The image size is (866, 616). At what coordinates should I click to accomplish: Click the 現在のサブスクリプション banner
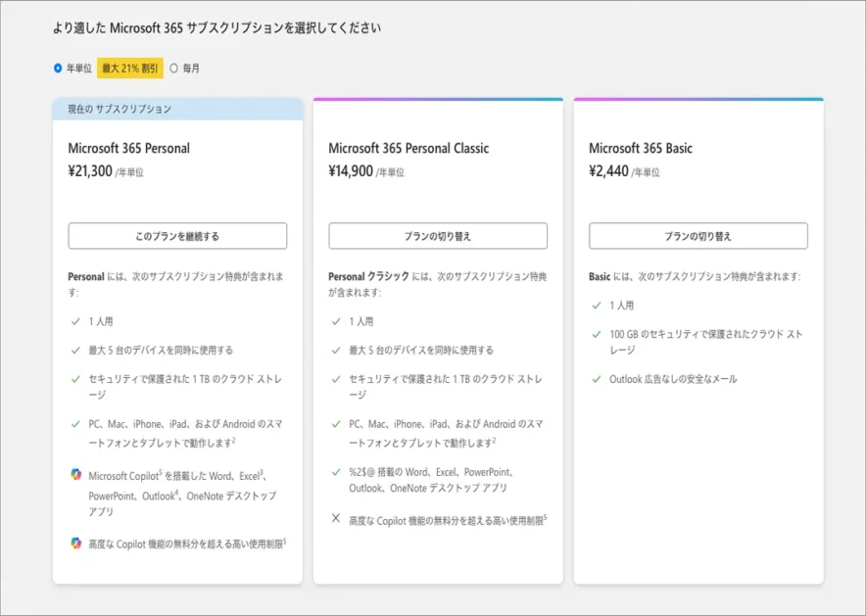pos(119,108)
